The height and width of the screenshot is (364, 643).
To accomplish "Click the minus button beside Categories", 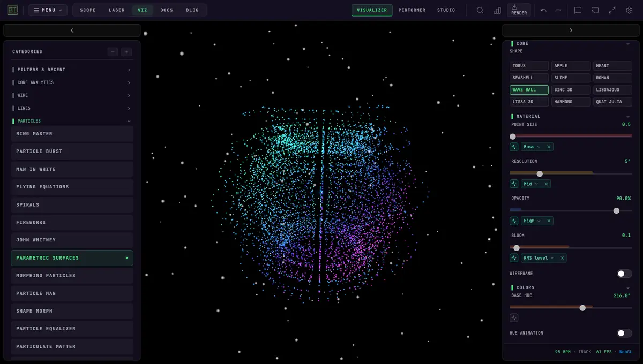I will click(x=113, y=52).
